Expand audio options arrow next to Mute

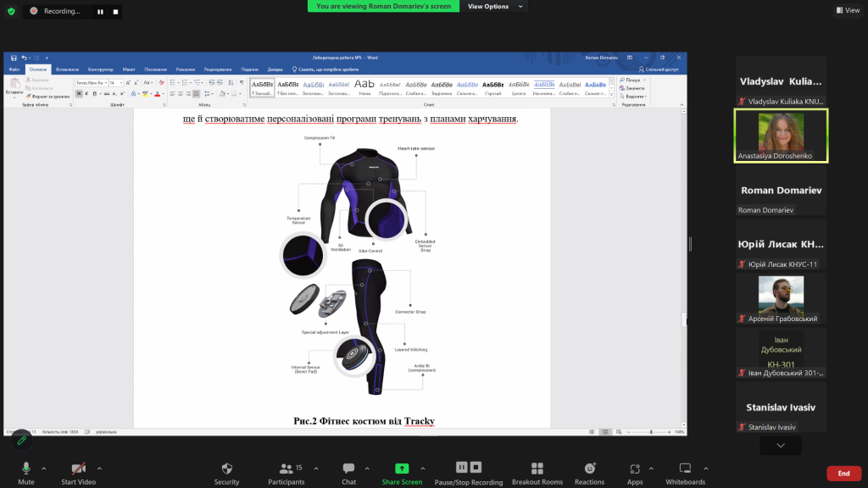44,469
